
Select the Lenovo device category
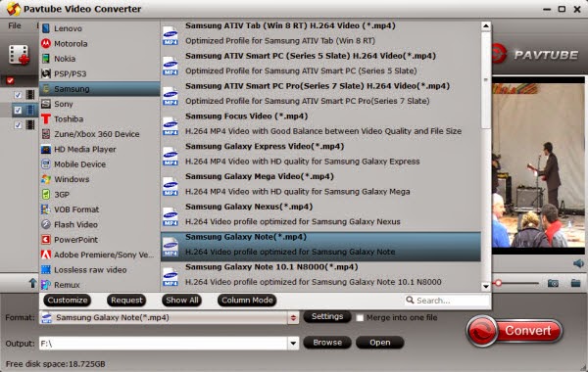99,28
